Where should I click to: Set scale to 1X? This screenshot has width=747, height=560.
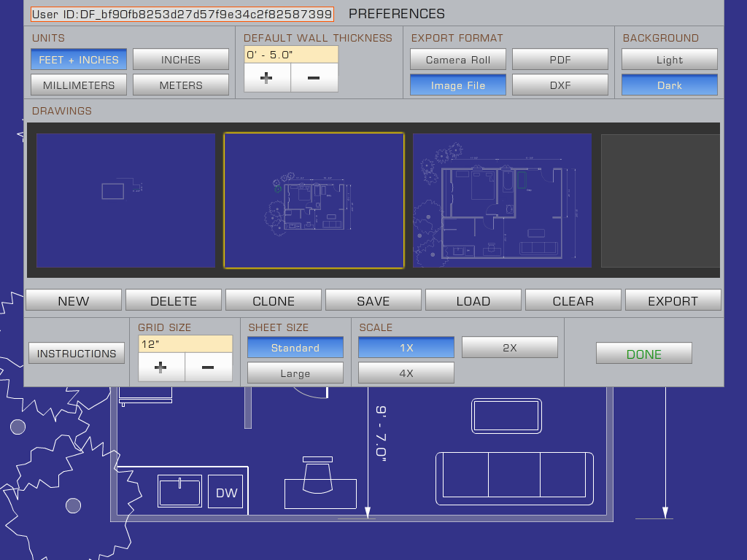[406, 348]
